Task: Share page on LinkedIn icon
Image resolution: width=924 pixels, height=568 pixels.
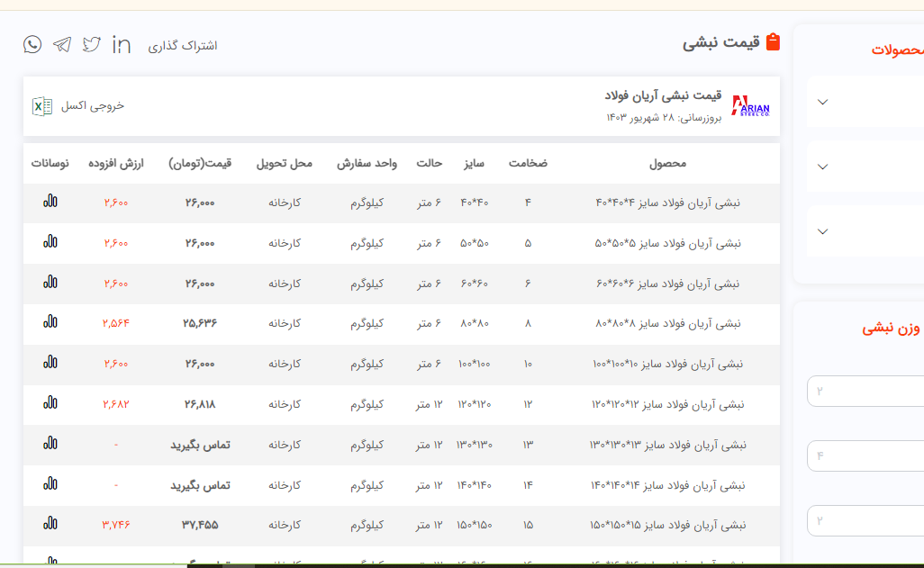Action: 122,44
